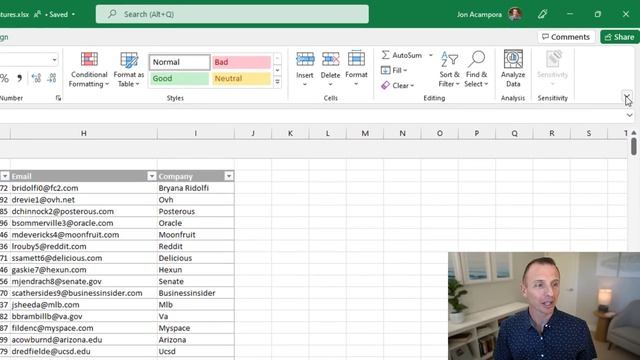
Task: Click the Insert cells icon
Action: click(305, 60)
